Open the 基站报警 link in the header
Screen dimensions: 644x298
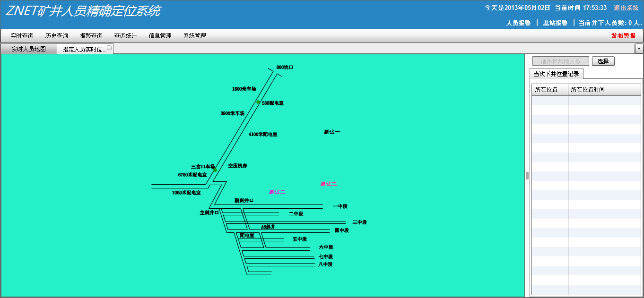point(555,23)
